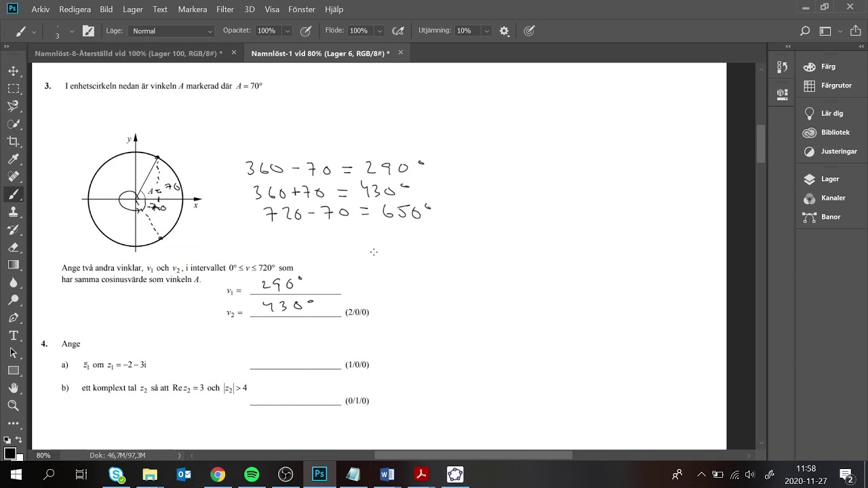Open the Lager menu
The image size is (868, 488).
tap(133, 9)
